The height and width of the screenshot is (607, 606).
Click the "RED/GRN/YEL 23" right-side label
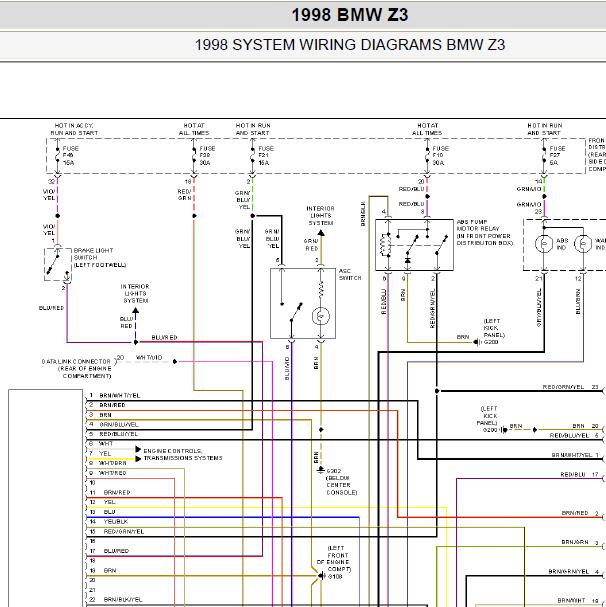[x=570, y=387]
